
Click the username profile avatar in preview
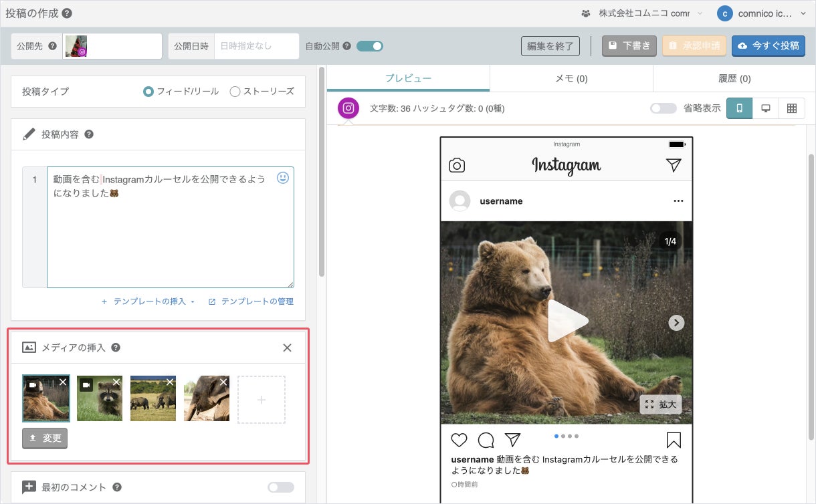click(x=460, y=201)
